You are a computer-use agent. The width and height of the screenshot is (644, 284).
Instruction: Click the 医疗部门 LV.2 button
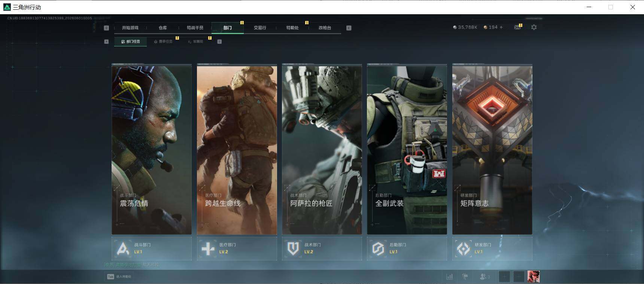click(x=237, y=248)
